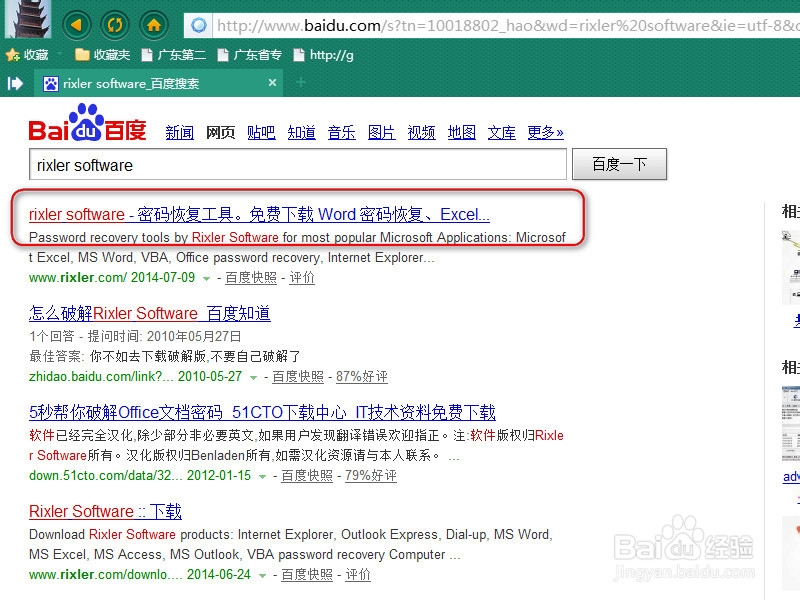Open the http://g bookmark

coord(324,55)
